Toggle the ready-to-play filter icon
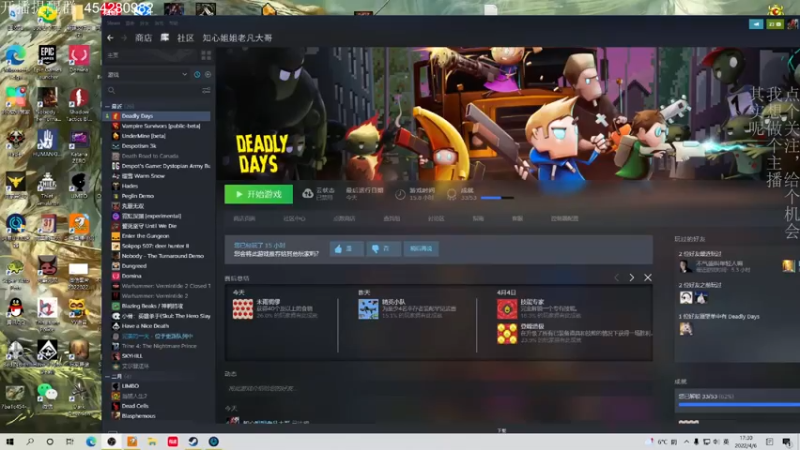The height and width of the screenshot is (450, 800). (208, 74)
